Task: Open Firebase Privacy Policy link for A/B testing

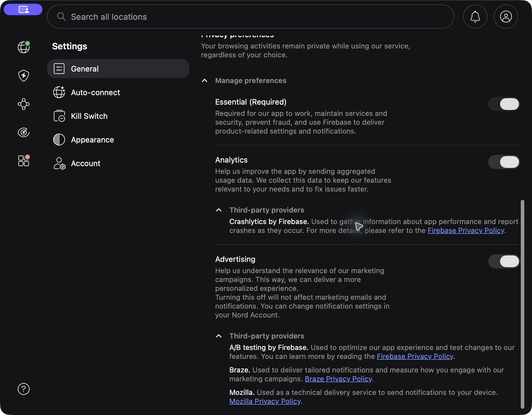Action: [x=415, y=356]
